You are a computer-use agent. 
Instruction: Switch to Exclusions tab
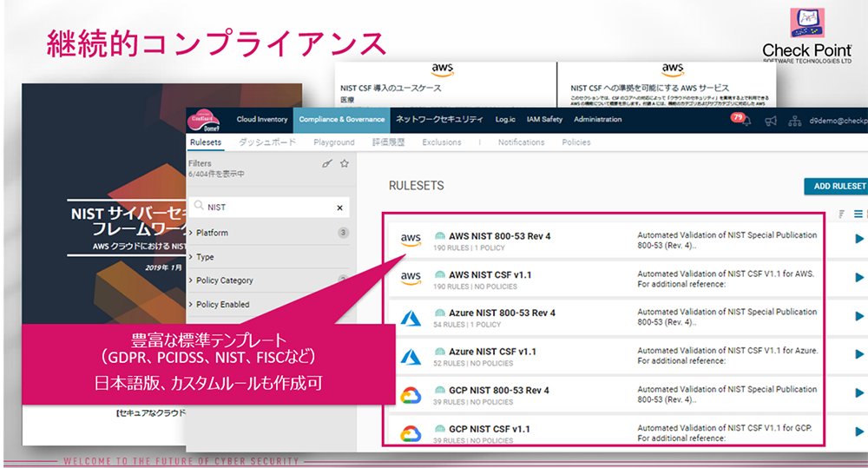(441, 142)
